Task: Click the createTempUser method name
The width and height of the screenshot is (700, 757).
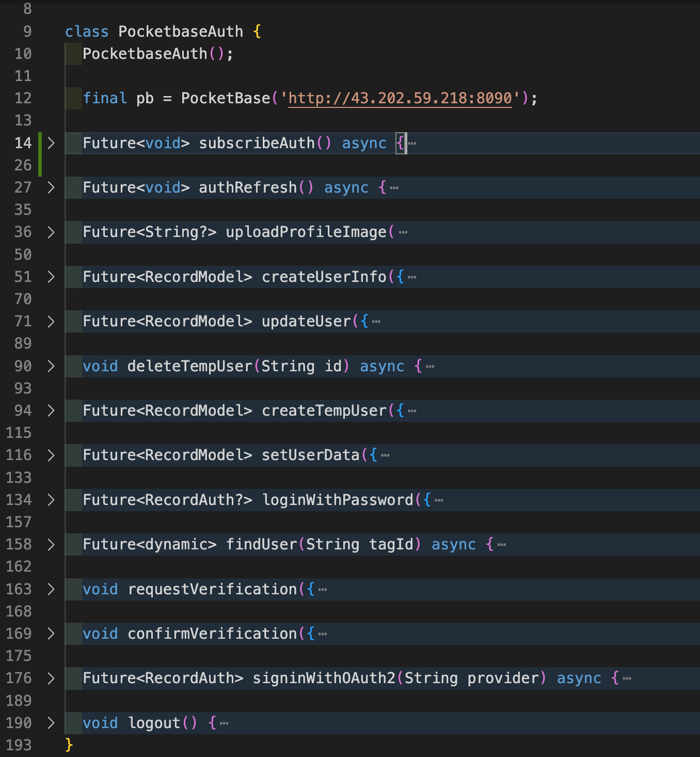Action: click(x=324, y=411)
